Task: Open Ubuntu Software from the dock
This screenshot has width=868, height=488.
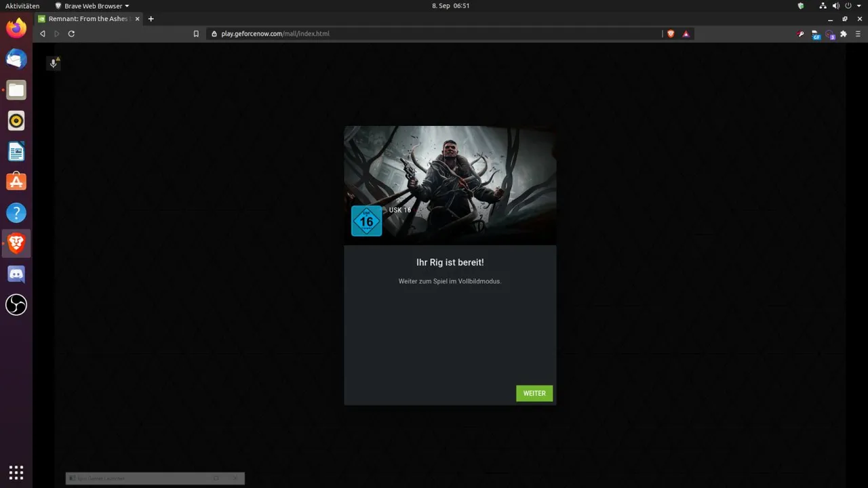Action: click(16, 182)
